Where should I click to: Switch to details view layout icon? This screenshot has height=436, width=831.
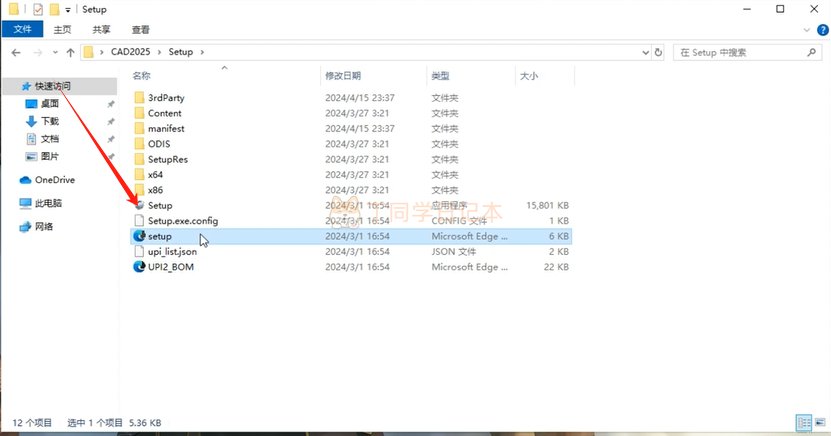coord(804,423)
